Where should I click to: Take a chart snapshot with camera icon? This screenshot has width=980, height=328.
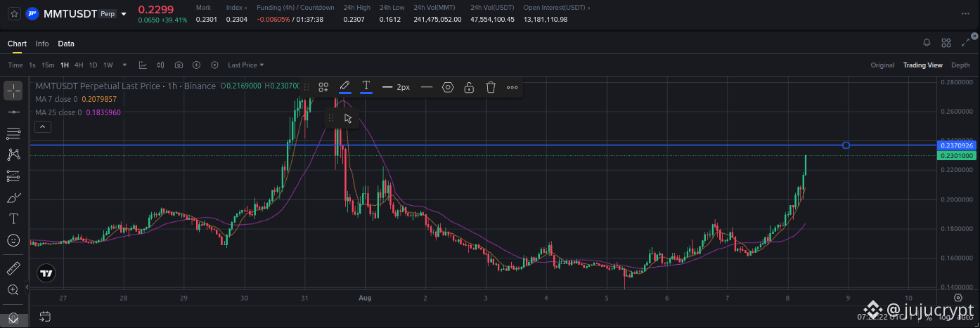click(x=179, y=65)
